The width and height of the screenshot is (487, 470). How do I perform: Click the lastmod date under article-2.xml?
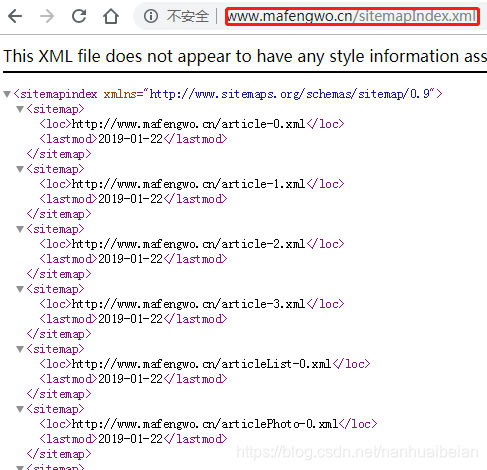point(130,259)
